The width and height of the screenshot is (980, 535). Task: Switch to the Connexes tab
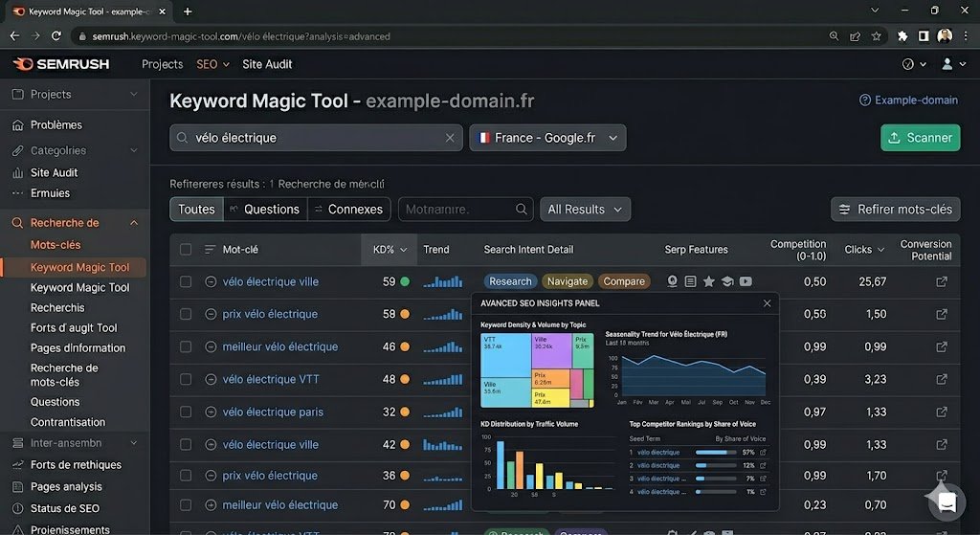coord(348,210)
